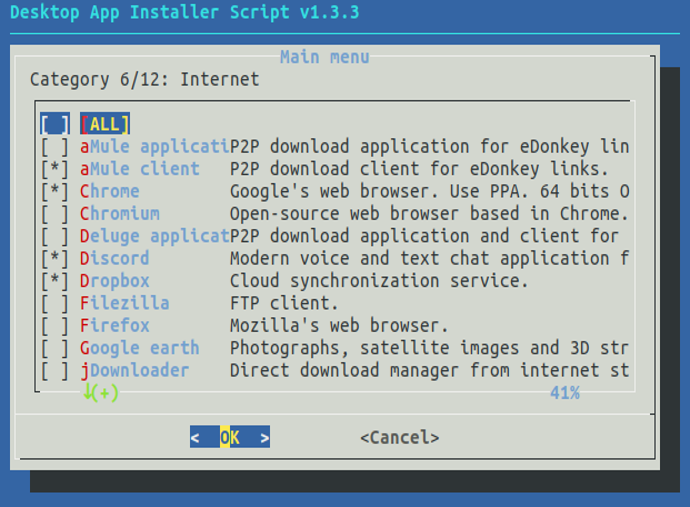Click 'Direct download manager' jDownloader description
The height and width of the screenshot is (507, 690).
(429, 371)
